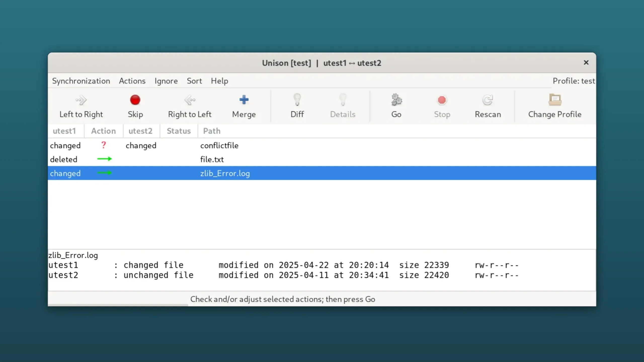Open the Sort menu
The width and height of the screenshot is (644, 362).
[194, 81]
